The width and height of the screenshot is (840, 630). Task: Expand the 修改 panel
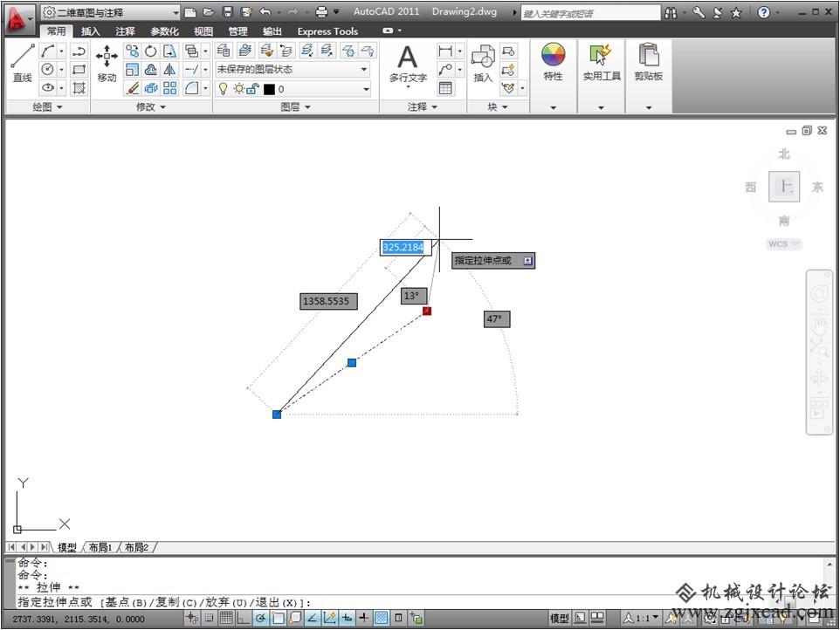[x=151, y=107]
